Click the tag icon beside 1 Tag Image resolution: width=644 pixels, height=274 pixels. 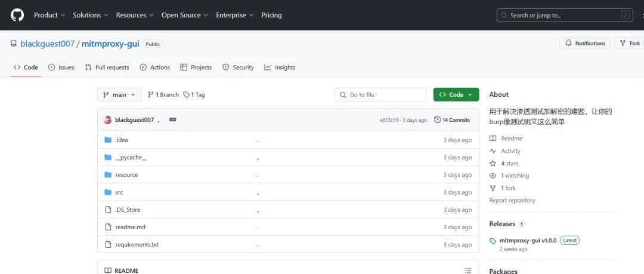(187, 95)
